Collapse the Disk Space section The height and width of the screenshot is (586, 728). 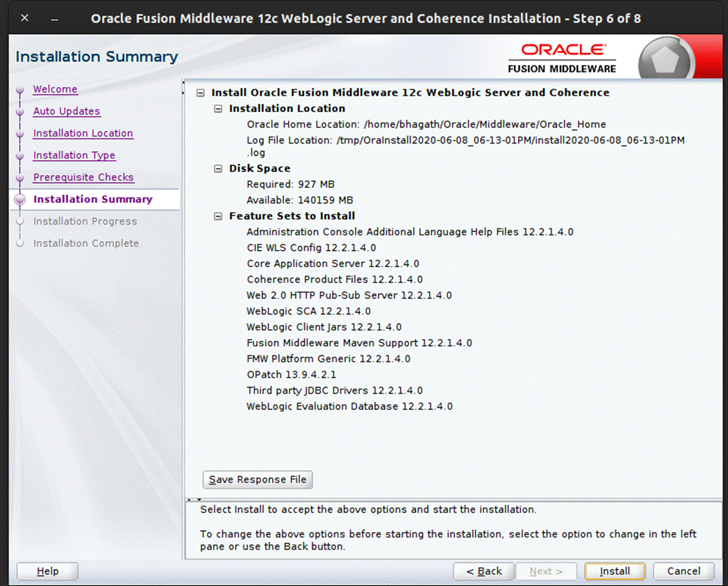pyautogui.click(x=218, y=168)
